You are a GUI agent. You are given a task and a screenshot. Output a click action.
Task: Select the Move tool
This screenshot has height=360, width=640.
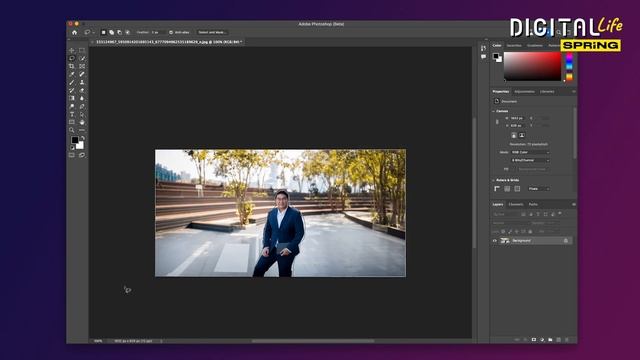click(x=72, y=50)
